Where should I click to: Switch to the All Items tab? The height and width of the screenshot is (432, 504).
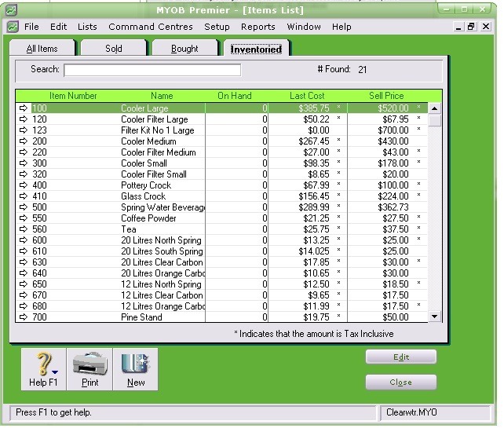click(42, 48)
